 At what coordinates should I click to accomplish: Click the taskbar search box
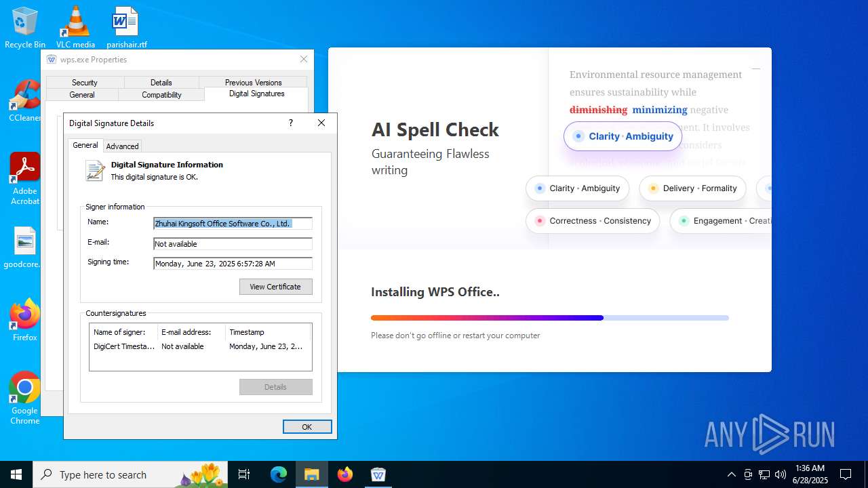[x=131, y=474]
